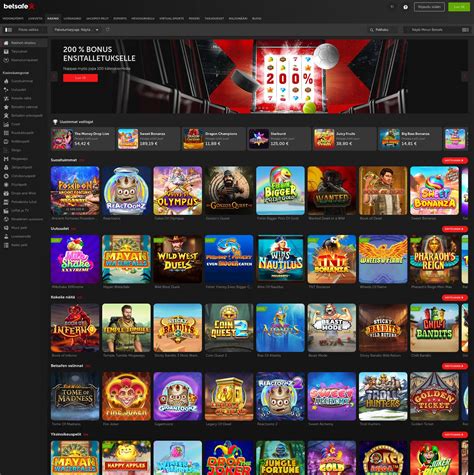Open the POKERI tab

(x=194, y=19)
